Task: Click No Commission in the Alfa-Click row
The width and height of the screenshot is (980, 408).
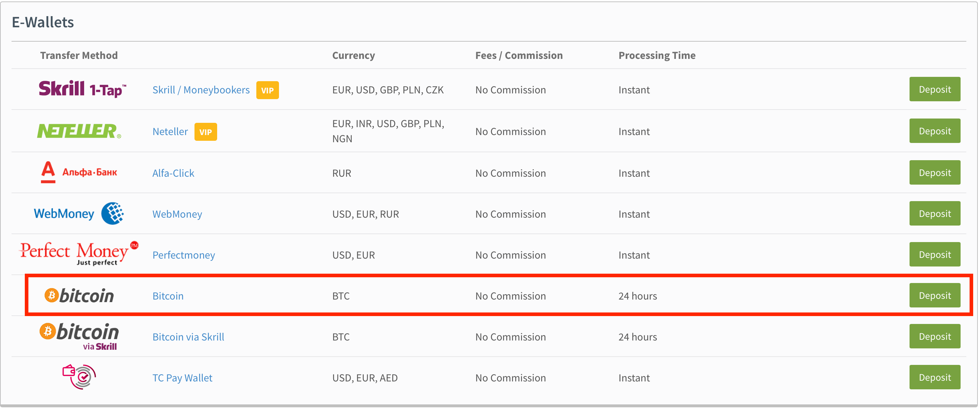Action: [x=510, y=173]
